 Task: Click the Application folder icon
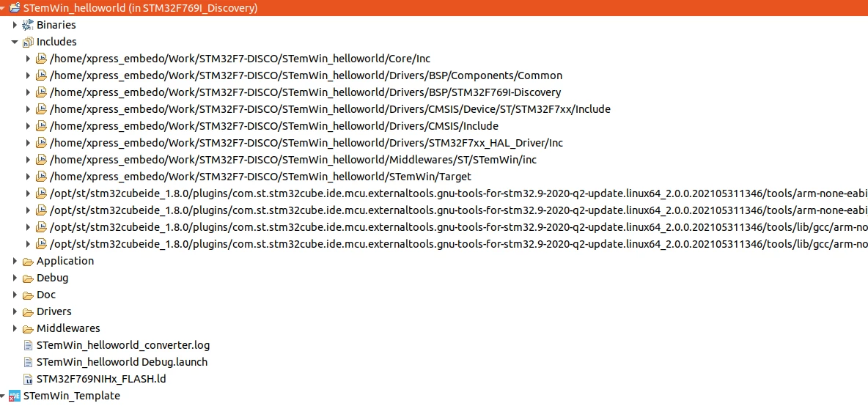point(28,261)
